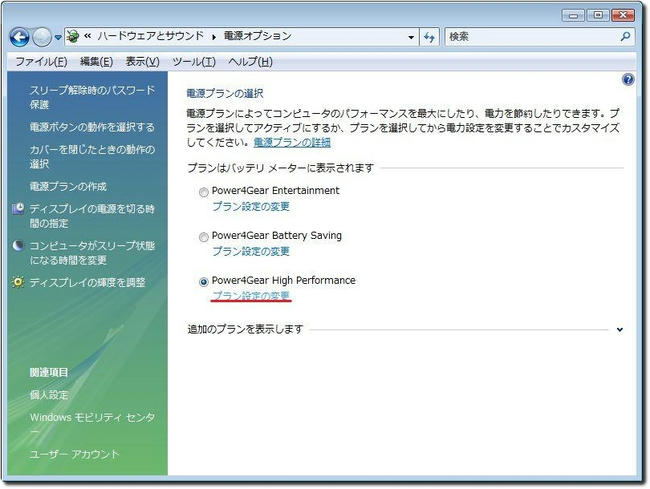Viewport: 650px width, 489px height.
Task: Open 電源プランの作成 sidebar link
Action: pos(68,186)
